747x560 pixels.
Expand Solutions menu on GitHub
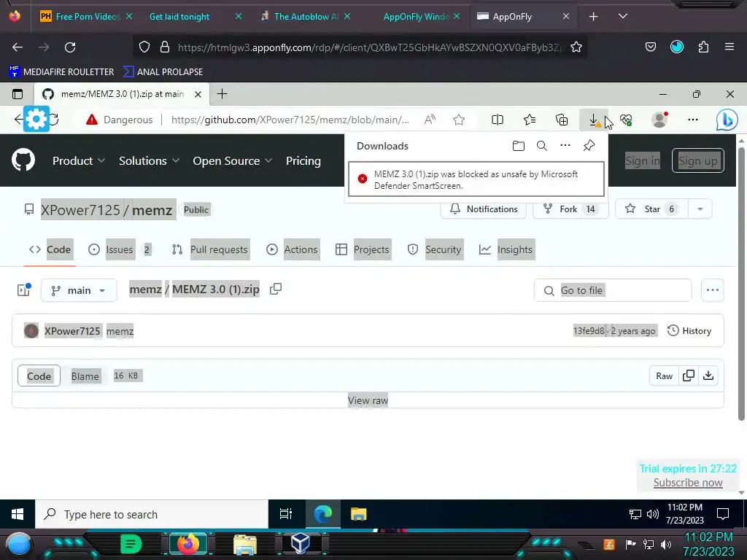tap(149, 161)
